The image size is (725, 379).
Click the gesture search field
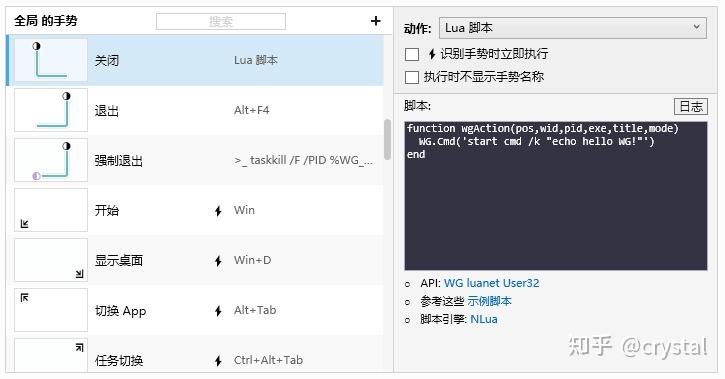click(x=221, y=21)
